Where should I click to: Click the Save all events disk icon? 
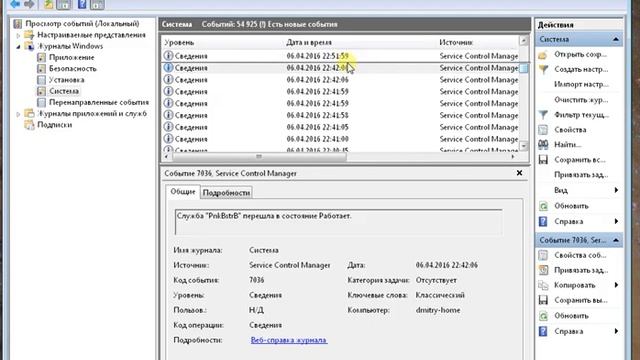(543, 160)
